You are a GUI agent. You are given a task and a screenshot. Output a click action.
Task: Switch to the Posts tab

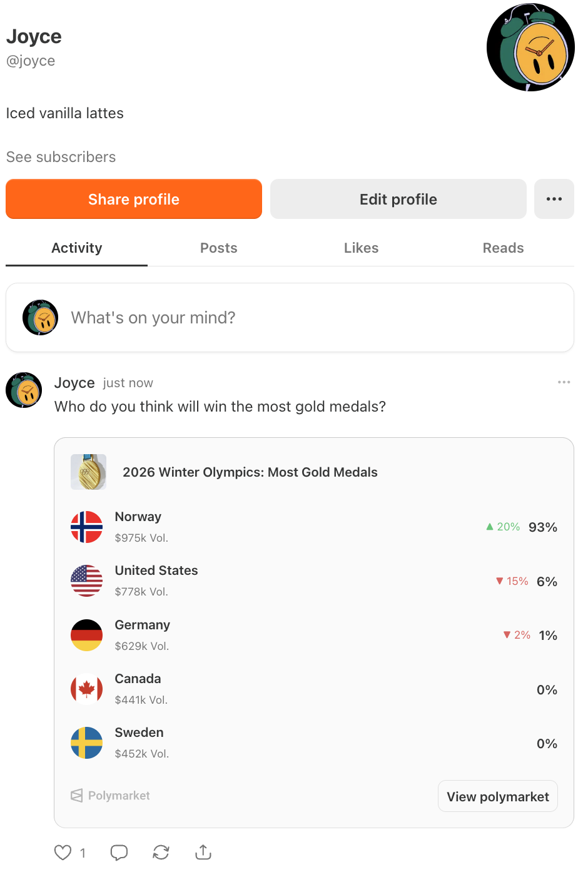(218, 248)
